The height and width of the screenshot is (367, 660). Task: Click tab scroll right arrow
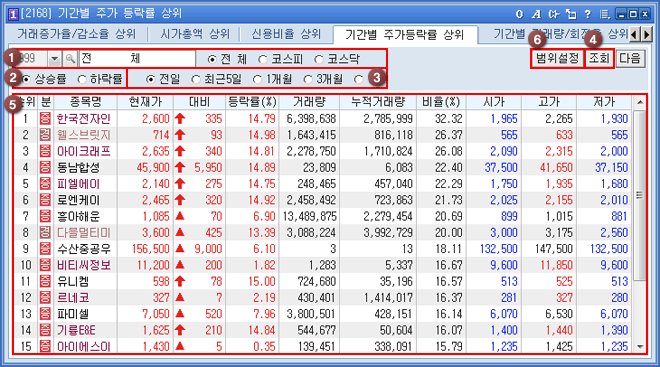pyautogui.click(x=647, y=34)
